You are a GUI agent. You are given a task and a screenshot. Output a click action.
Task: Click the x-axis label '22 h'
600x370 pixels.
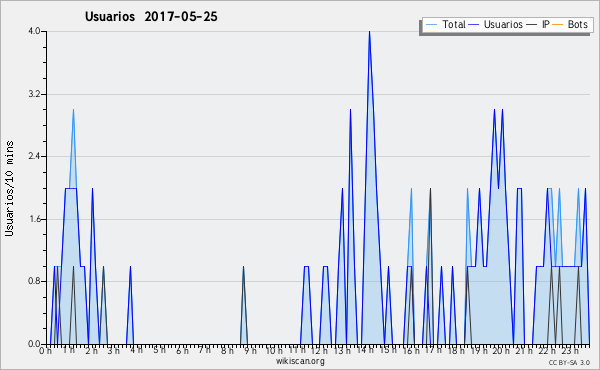pos(547,351)
